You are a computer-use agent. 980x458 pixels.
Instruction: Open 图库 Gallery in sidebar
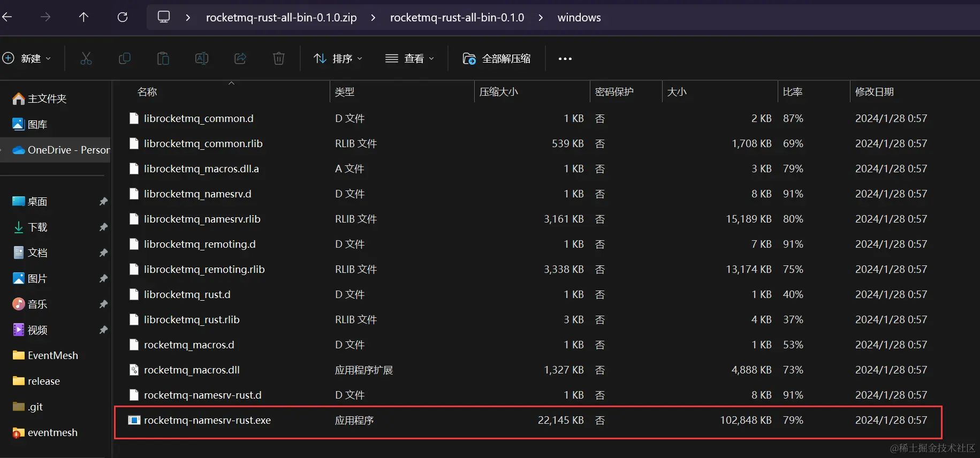point(31,124)
